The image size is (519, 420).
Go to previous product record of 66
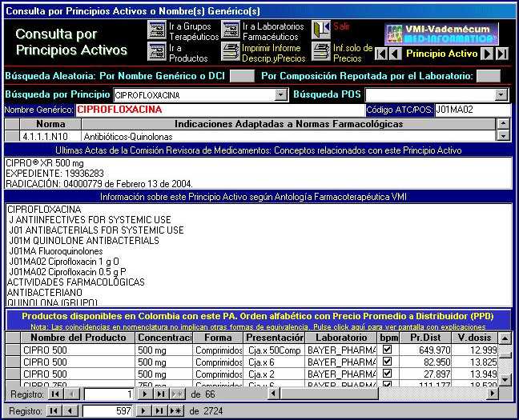(x=72, y=394)
